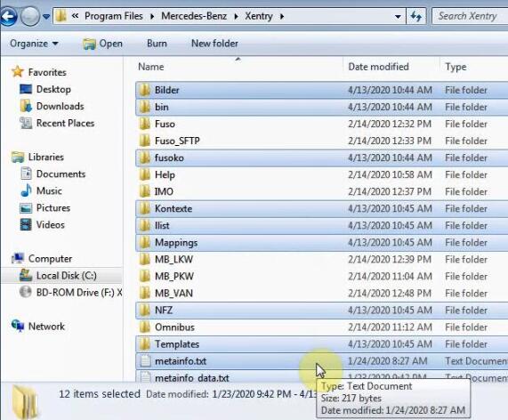The width and height of the screenshot is (508, 420).
Task: Click Burn in the toolbar
Action: coord(157,44)
